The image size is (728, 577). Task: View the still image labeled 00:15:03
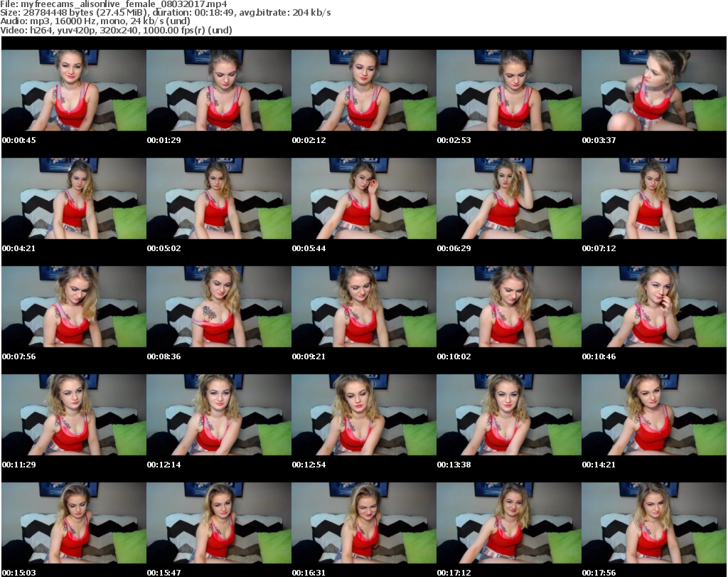tap(74, 523)
